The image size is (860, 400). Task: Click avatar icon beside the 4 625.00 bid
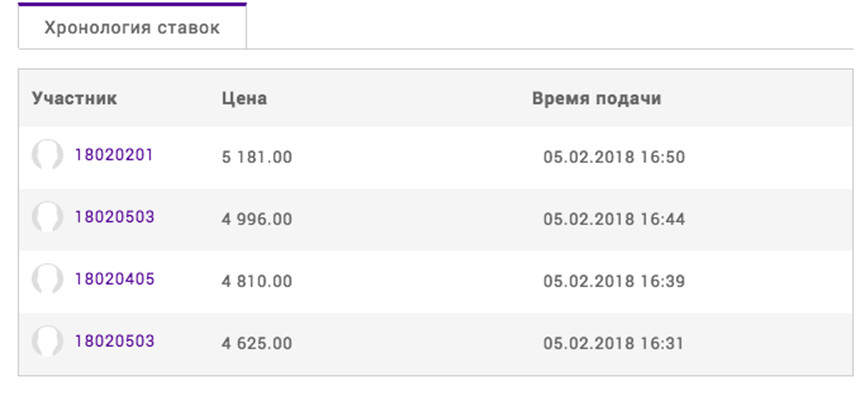click(47, 341)
